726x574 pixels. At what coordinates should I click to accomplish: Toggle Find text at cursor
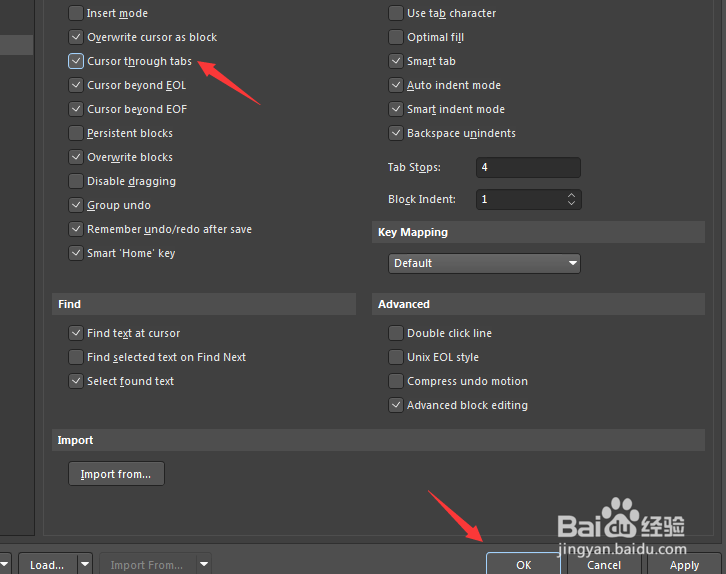[x=75, y=333]
